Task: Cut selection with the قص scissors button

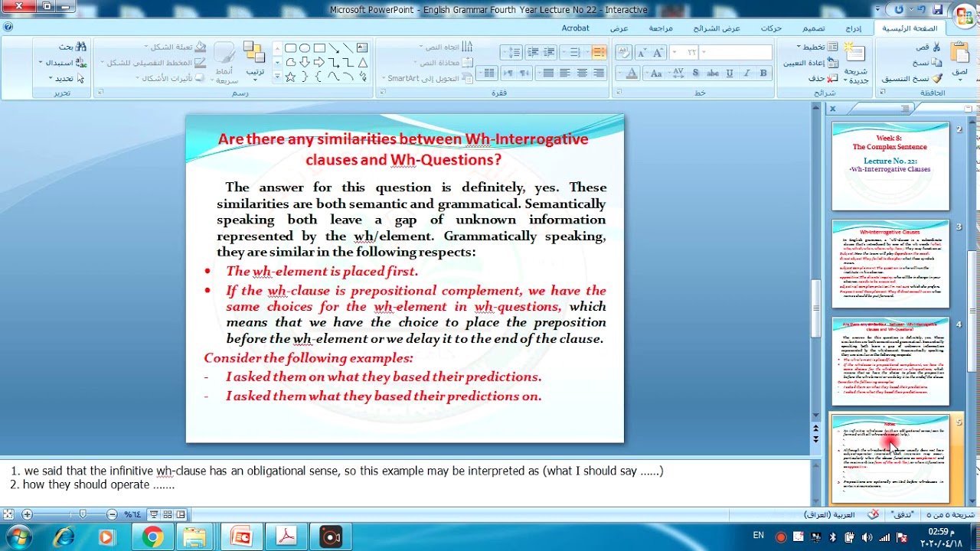Action: 929,47
